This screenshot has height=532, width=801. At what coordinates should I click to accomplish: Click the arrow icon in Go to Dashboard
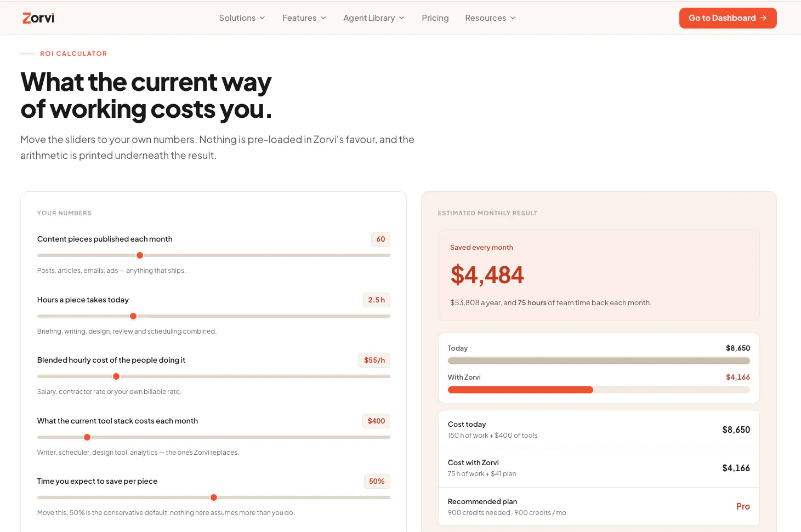coord(764,18)
